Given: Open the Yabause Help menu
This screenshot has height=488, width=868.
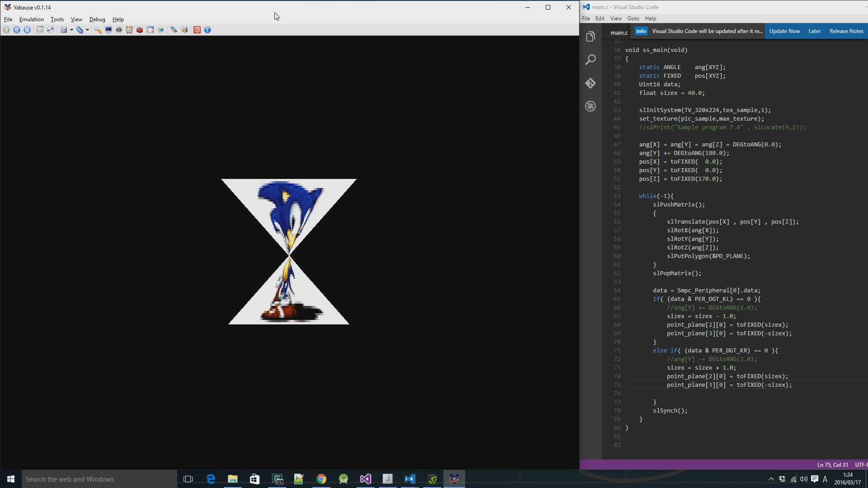Looking at the screenshot, I should click(x=118, y=19).
